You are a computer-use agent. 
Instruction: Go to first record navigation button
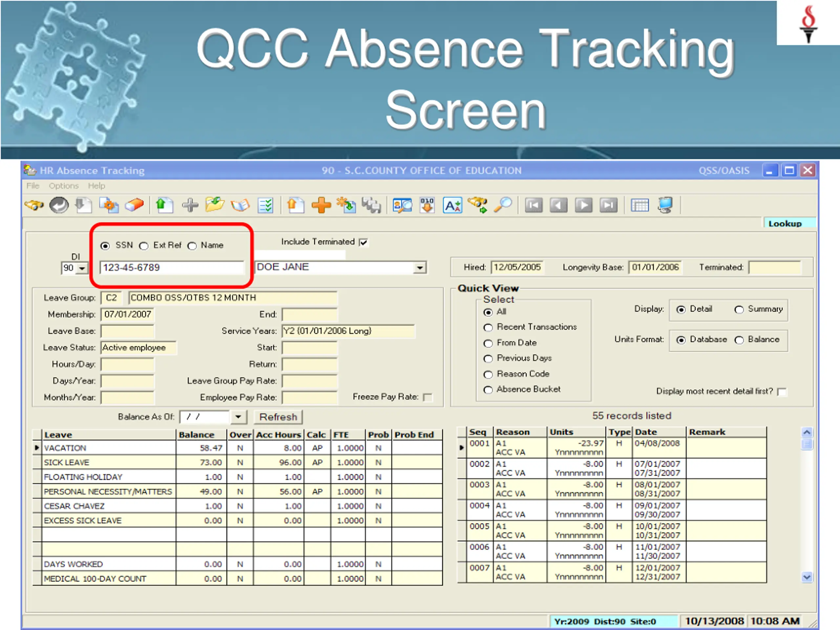coord(534,205)
